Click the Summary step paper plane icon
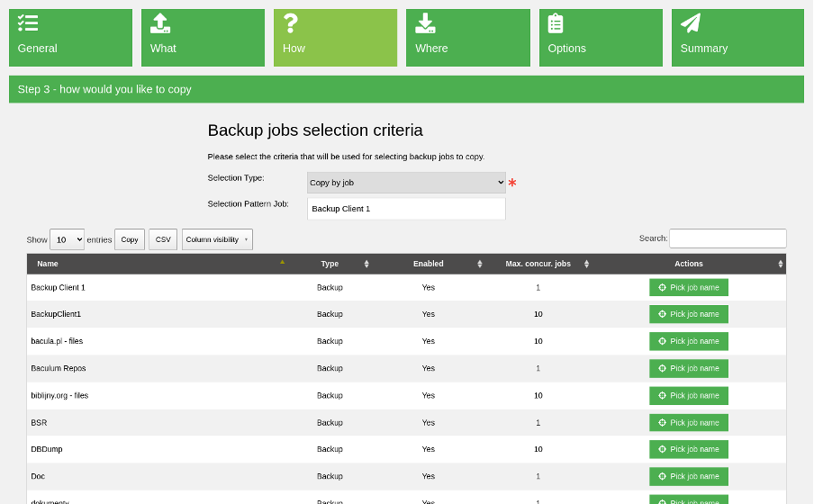The height and width of the screenshot is (504, 814). tap(691, 23)
